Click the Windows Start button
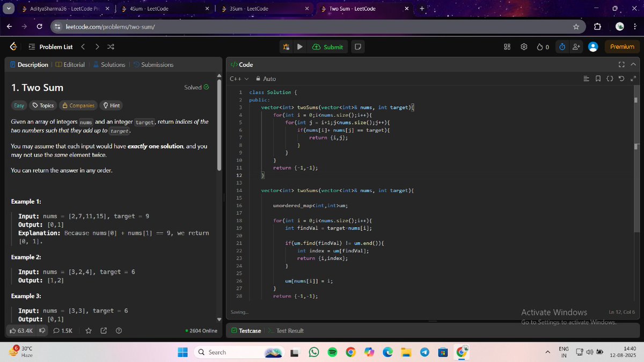 [x=182, y=352]
